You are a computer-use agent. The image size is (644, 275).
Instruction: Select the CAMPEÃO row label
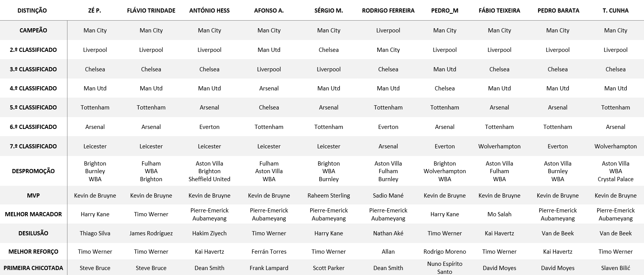click(33, 31)
